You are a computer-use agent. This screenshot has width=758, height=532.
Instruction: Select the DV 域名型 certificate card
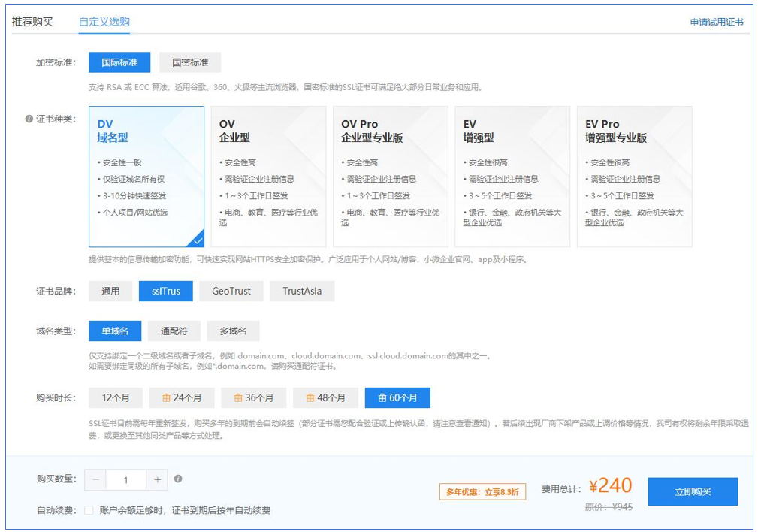coord(146,177)
